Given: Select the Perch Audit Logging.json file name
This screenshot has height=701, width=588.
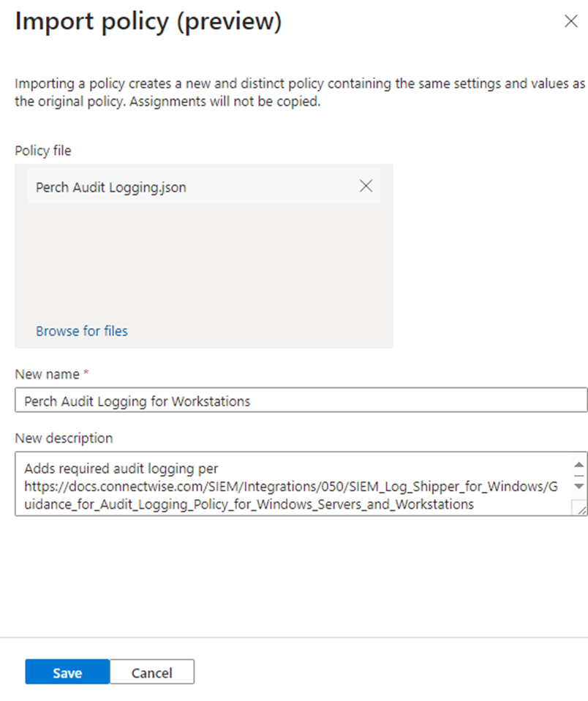Looking at the screenshot, I should click(x=111, y=187).
